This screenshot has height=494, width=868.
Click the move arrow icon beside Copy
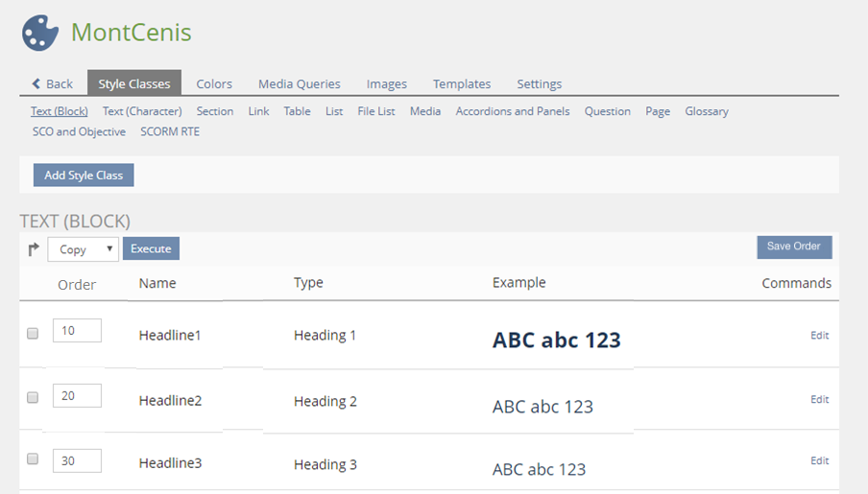[34, 249]
